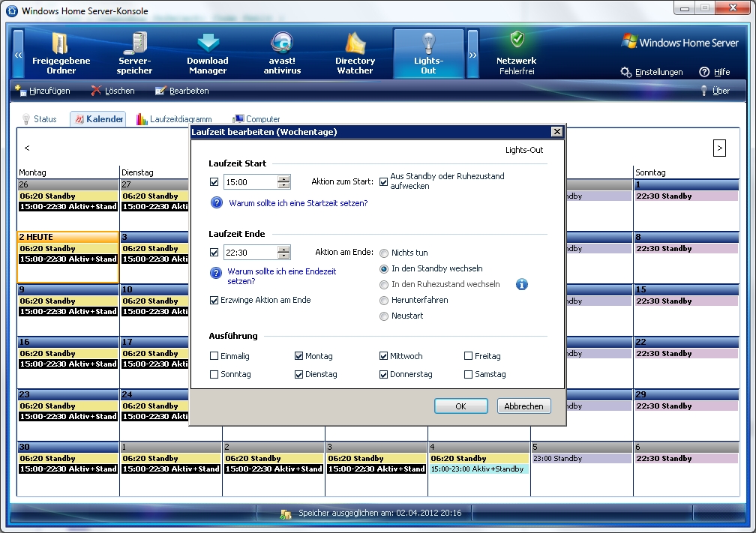This screenshot has height=533, width=756.
Task: Open avast! antivirus section
Action: click(x=282, y=53)
